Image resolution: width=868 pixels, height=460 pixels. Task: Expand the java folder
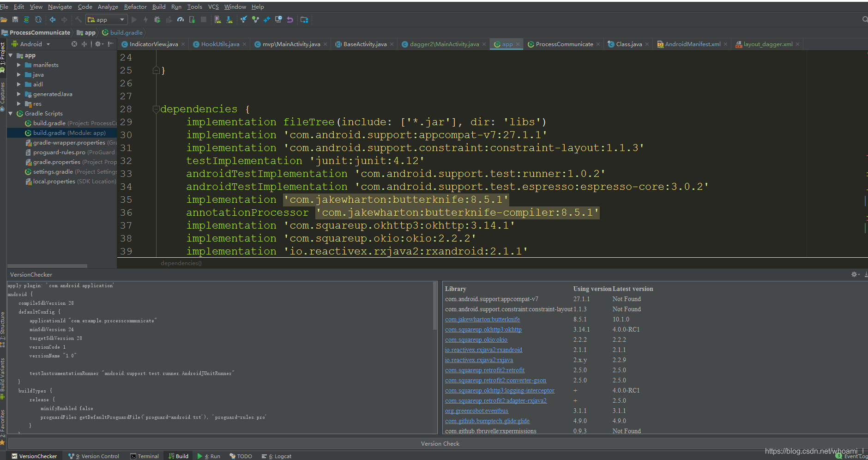click(19, 75)
